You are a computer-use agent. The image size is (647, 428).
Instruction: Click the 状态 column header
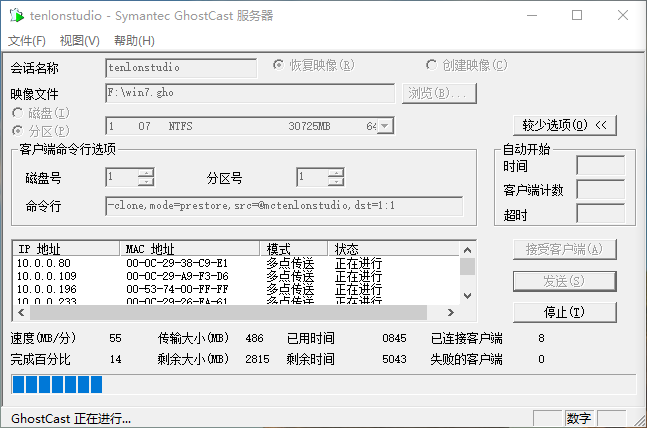tap(394, 249)
